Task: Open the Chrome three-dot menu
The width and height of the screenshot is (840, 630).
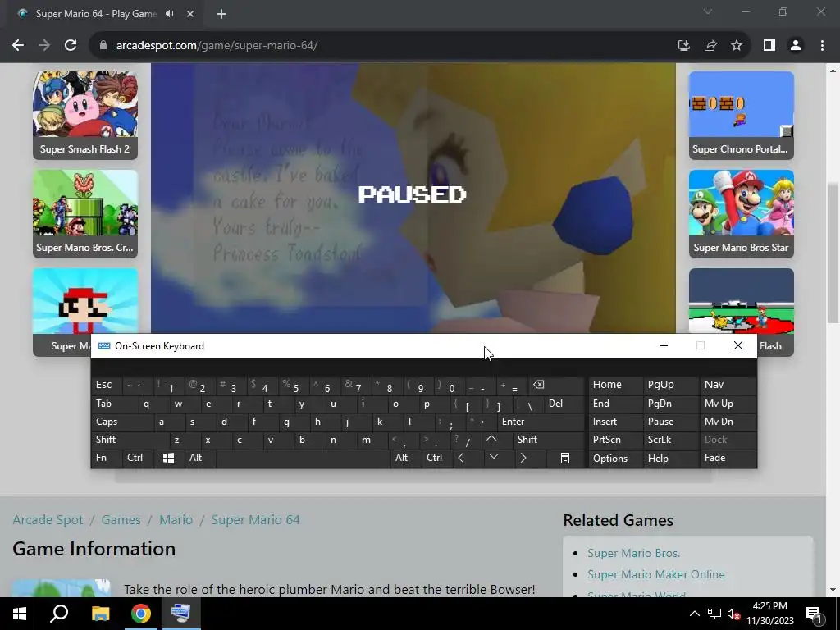Action: pyautogui.click(x=822, y=46)
